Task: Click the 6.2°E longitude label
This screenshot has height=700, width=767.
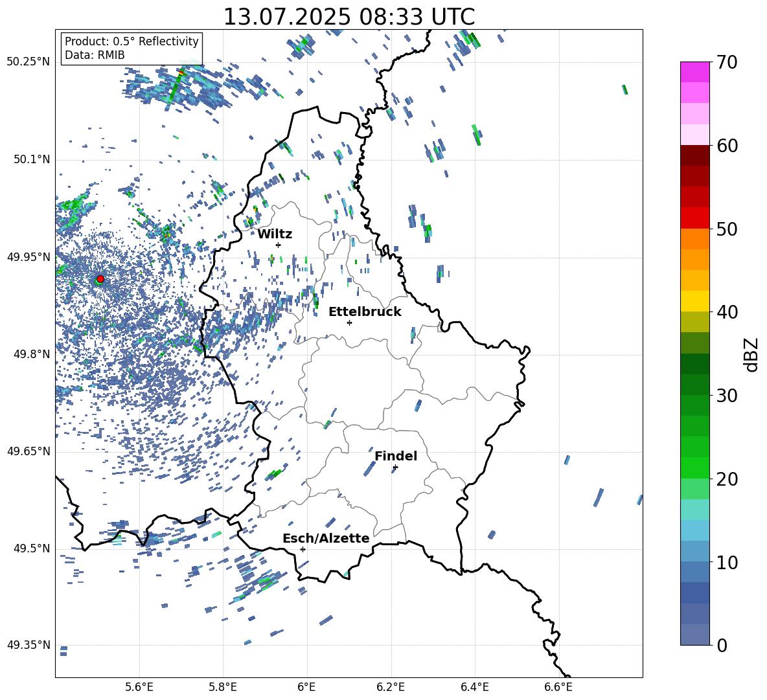Action: tap(391, 687)
